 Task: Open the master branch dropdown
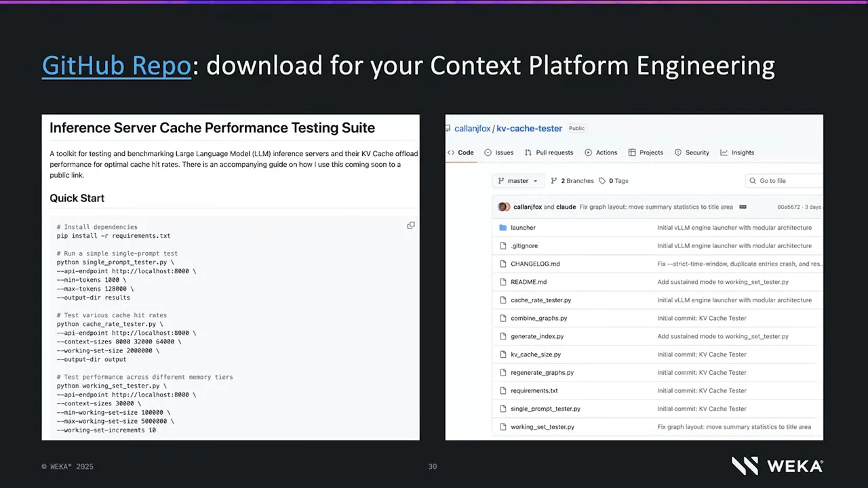click(517, 181)
